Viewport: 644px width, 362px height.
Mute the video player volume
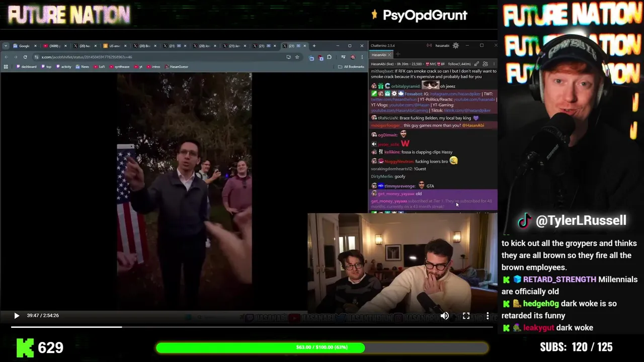point(445,316)
